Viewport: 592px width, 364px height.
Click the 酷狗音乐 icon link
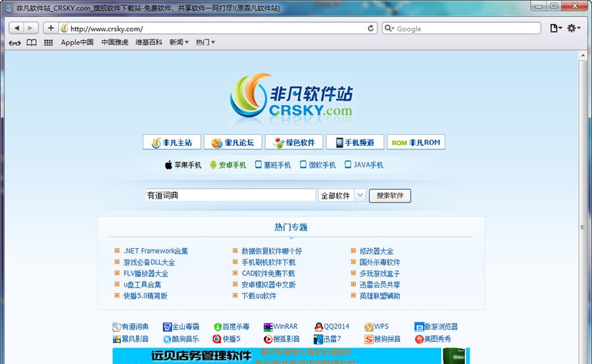pyautogui.click(x=181, y=339)
